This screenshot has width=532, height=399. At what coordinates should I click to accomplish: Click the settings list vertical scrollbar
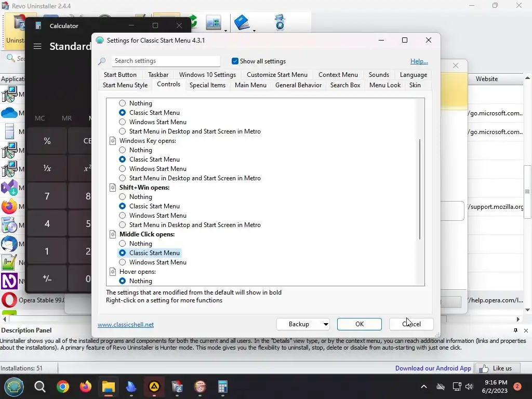pos(420,189)
